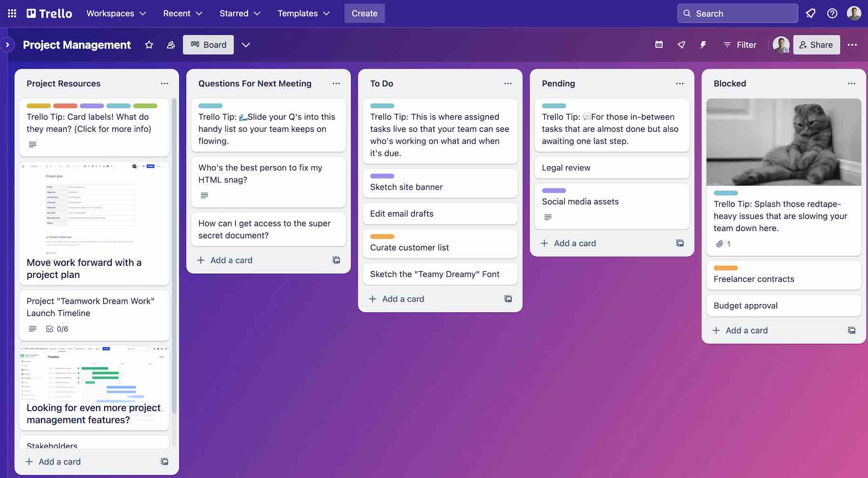Click the Share button

point(816,44)
